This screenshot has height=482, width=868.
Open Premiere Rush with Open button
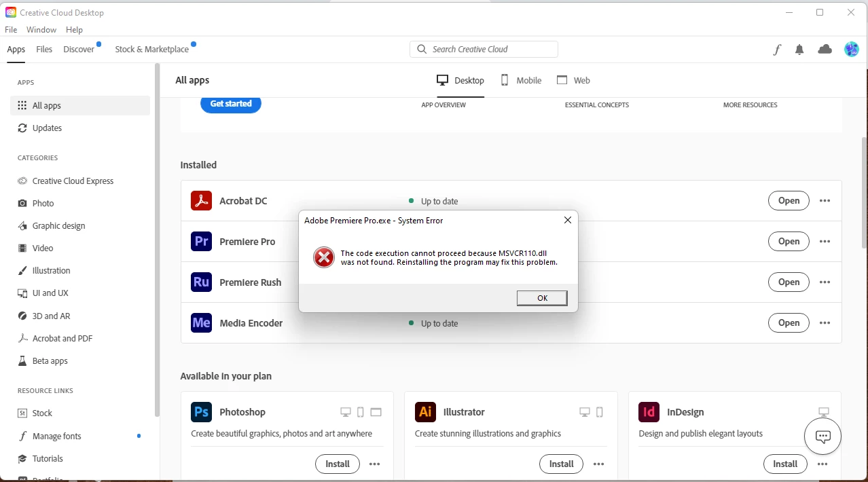point(789,282)
